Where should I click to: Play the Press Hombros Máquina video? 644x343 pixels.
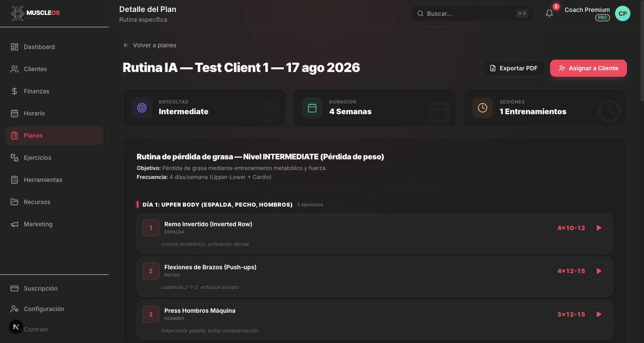598,314
